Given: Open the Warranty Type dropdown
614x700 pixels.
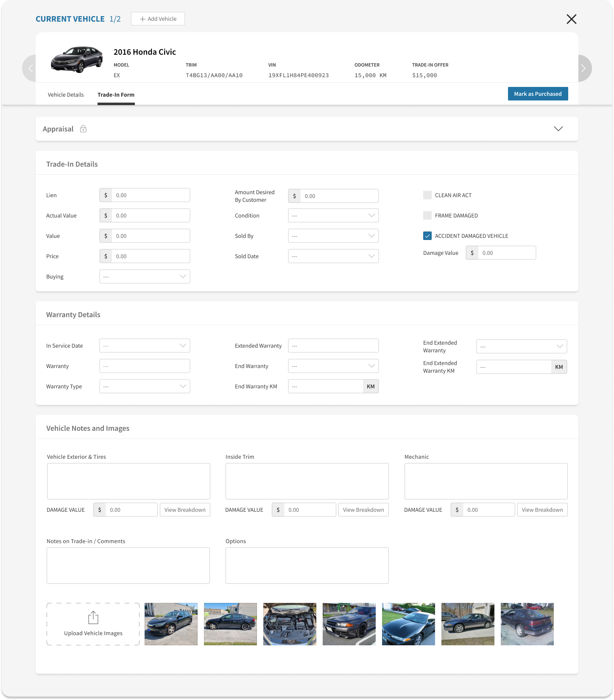Looking at the screenshot, I should [145, 386].
